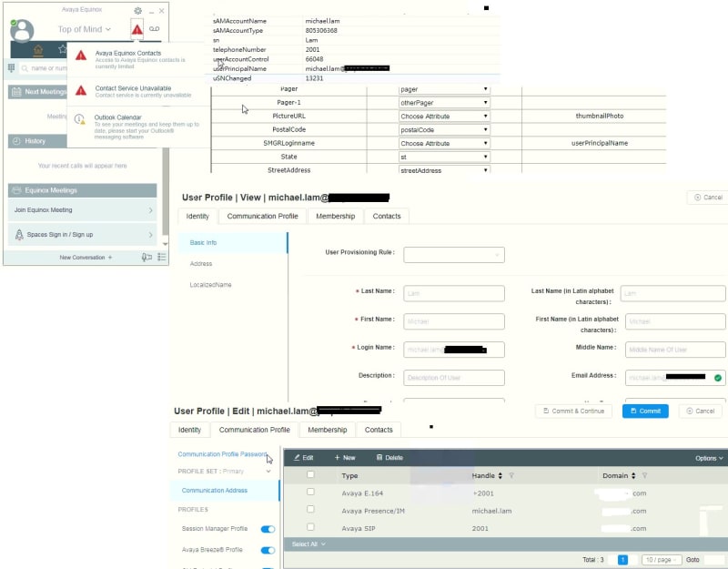Select the Home tab icon in Equinox

(38, 50)
